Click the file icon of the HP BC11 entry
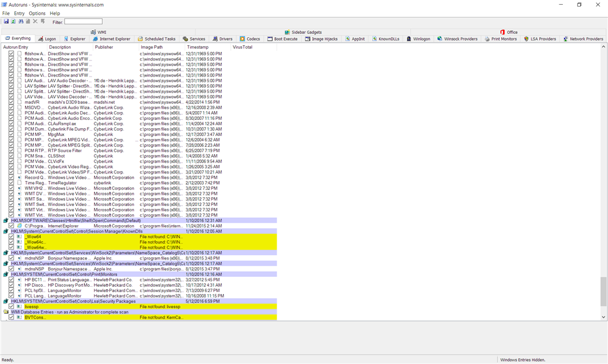The width and height of the screenshot is (608, 364). pyautogui.click(x=20, y=280)
